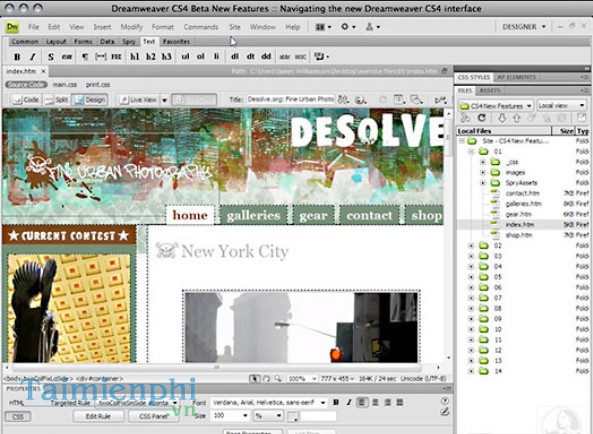Click the Italic button in Properties panel
The height and width of the screenshot is (434, 593).
coord(349,403)
